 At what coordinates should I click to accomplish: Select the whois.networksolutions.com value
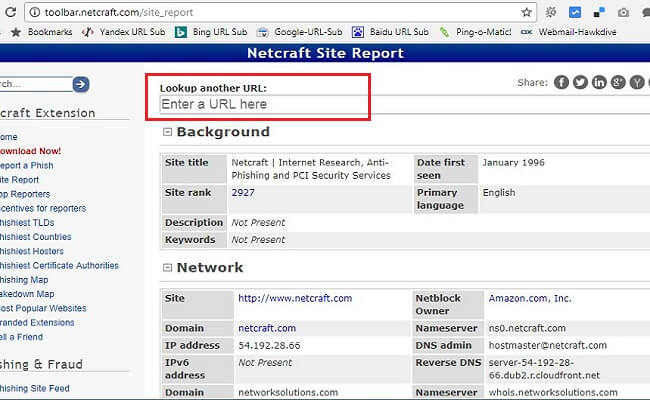[553, 393]
